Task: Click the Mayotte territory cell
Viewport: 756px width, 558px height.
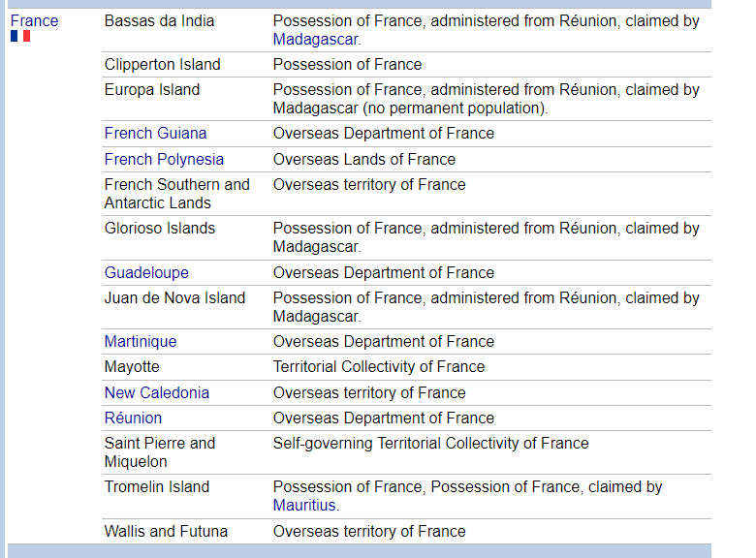Action: pyautogui.click(x=132, y=367)
